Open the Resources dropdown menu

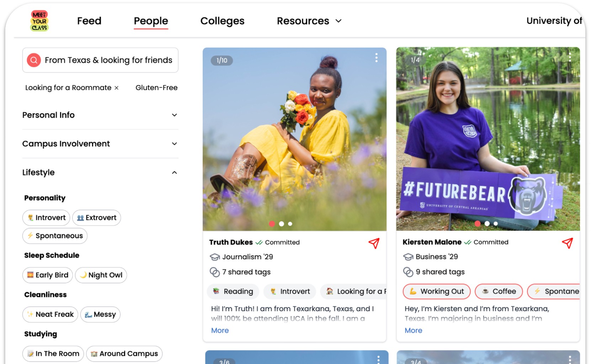pos(309,21)
